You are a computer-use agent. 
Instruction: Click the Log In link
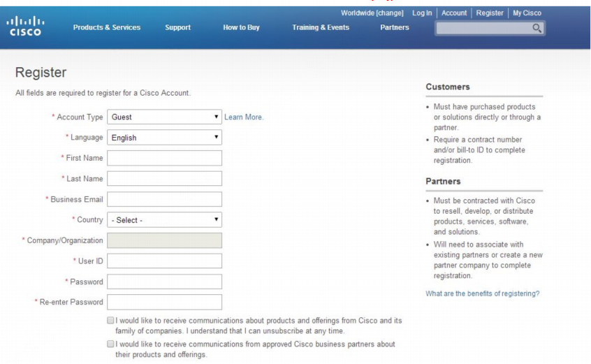click(422, 13)
